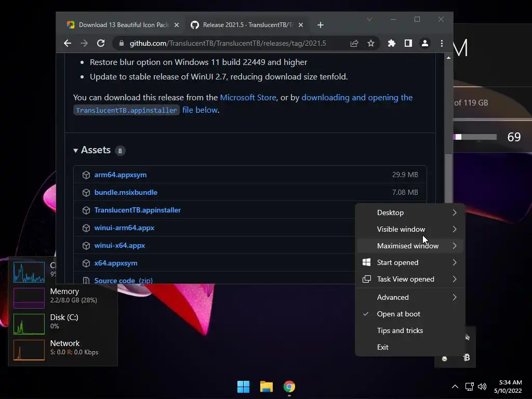Expand the Visible window submenu
The image size is (532, 399).
(x=410, y=229)
